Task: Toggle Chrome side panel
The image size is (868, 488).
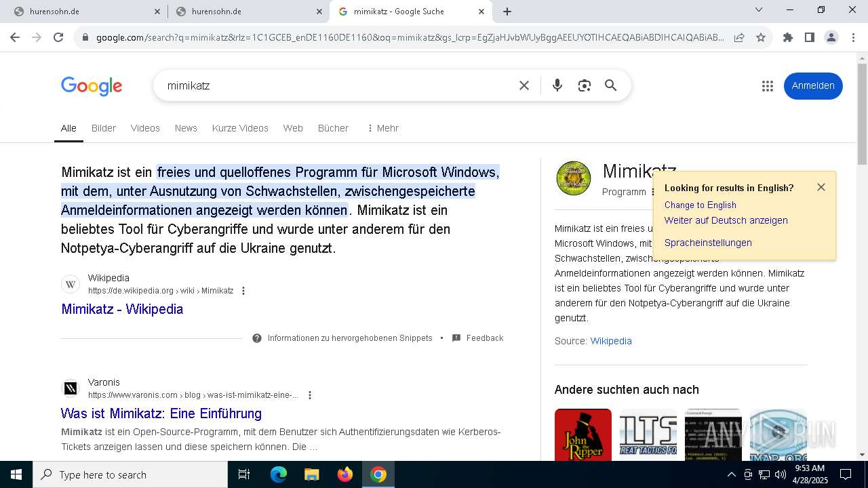Action: pos(810,37)
